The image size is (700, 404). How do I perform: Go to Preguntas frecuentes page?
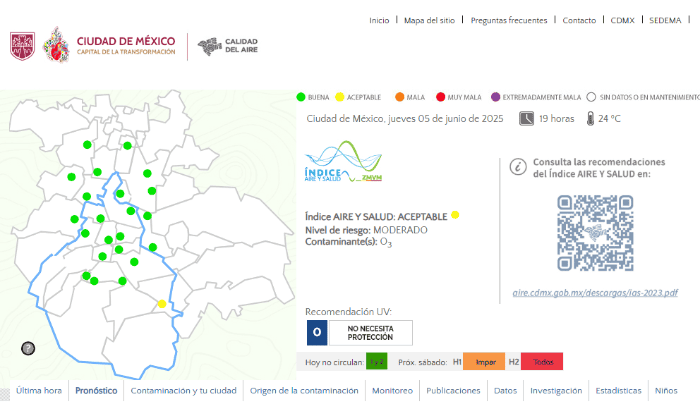(509, 20)
